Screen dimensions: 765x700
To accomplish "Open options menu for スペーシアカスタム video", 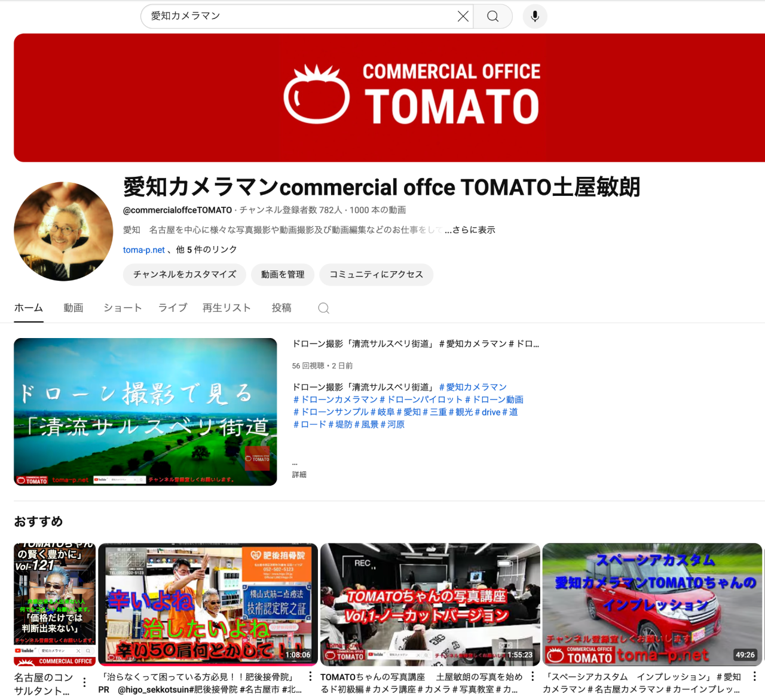I will [x=754, y=676].
